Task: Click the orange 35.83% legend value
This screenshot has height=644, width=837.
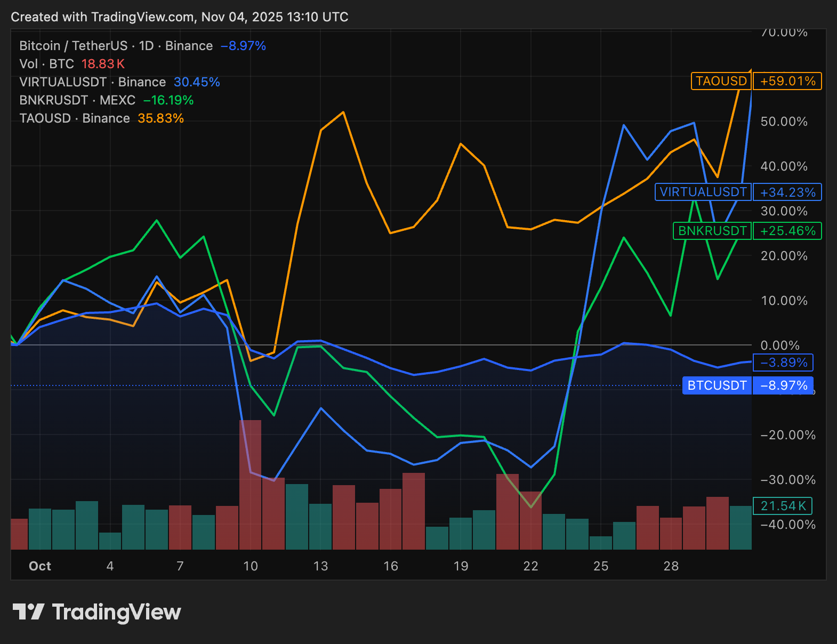Action: coord(160,118)
